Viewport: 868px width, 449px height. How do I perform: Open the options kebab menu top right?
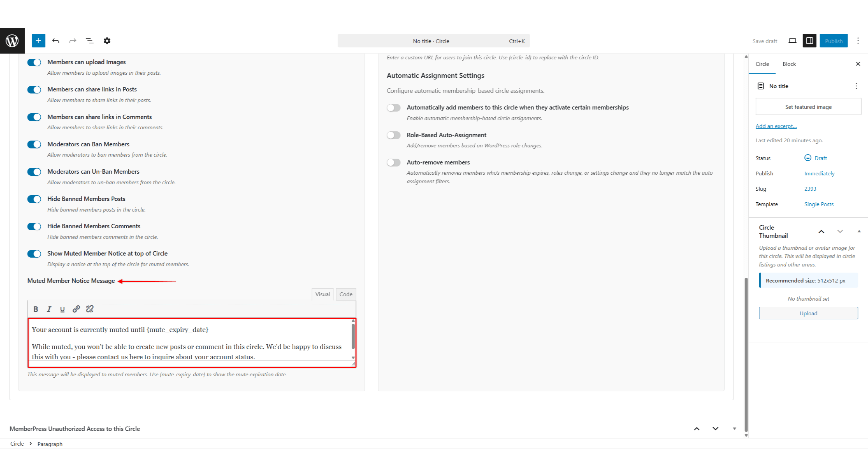coord(858,41)
